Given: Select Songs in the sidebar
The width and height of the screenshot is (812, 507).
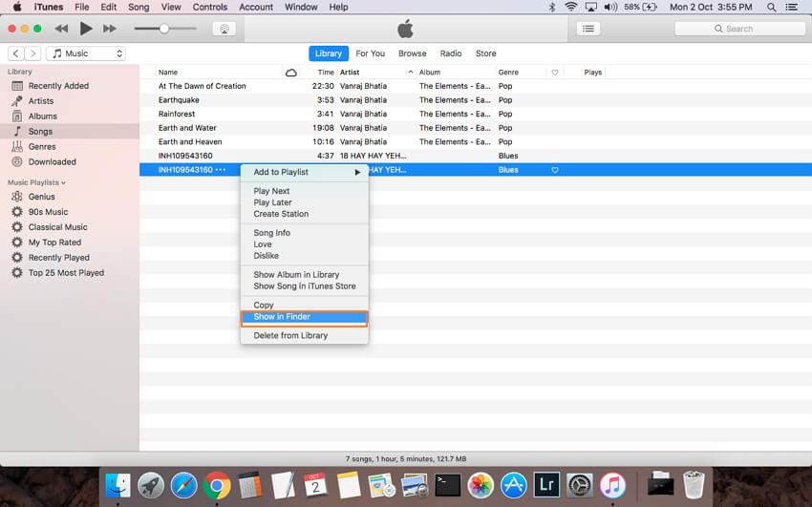Looking at the screenshot, I should [70, 132].
